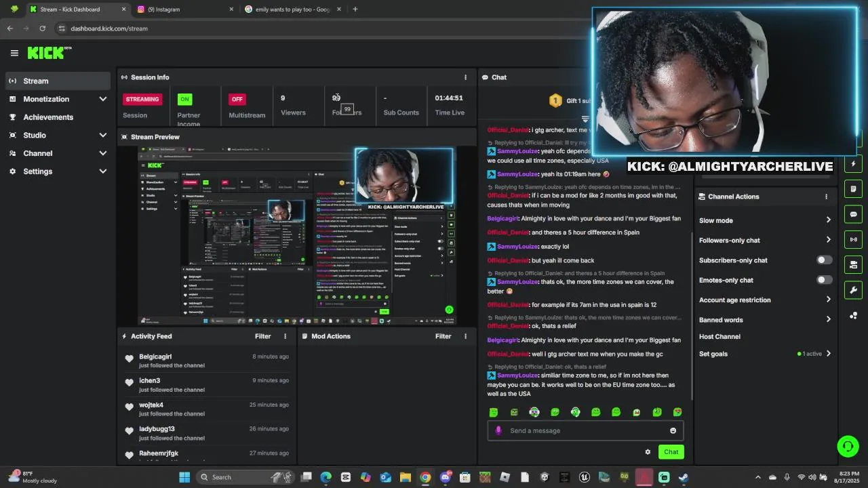Click in the Send a message field
The height and width of the screenshot is (488, 868).
tap(585, 430)
